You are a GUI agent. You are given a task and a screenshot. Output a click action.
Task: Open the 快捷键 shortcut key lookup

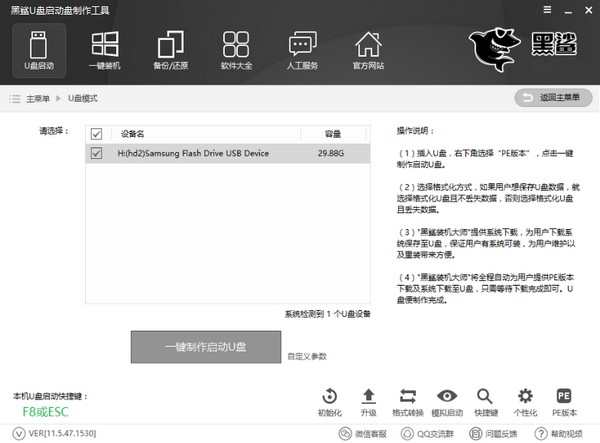(485, 401)
